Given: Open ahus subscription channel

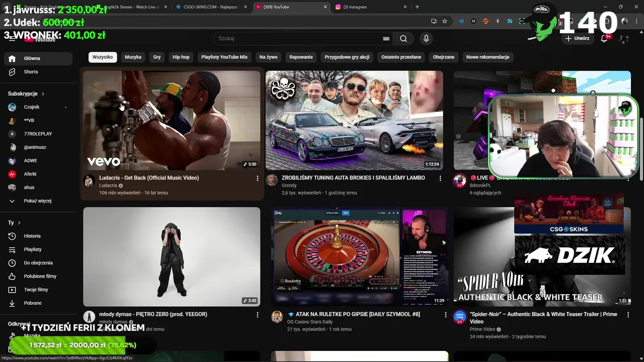Looking at the screenshot, I should tap(38, 188).
